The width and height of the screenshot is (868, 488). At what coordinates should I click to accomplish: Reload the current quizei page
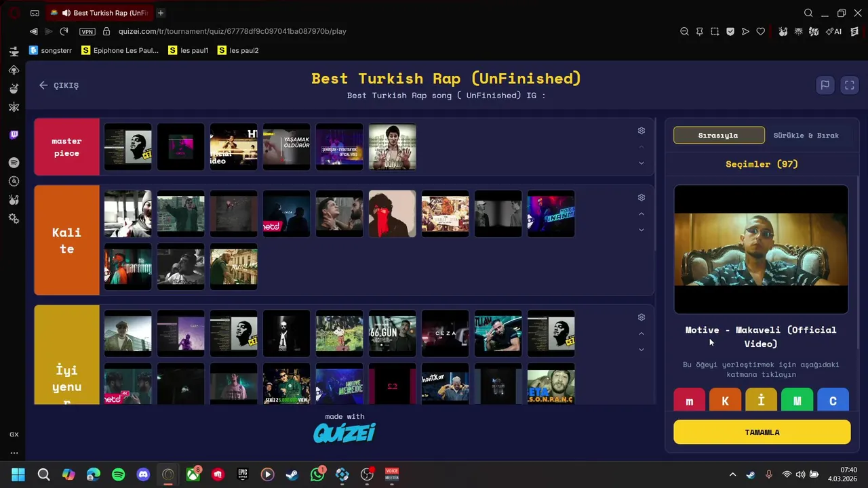coord(64,31)
